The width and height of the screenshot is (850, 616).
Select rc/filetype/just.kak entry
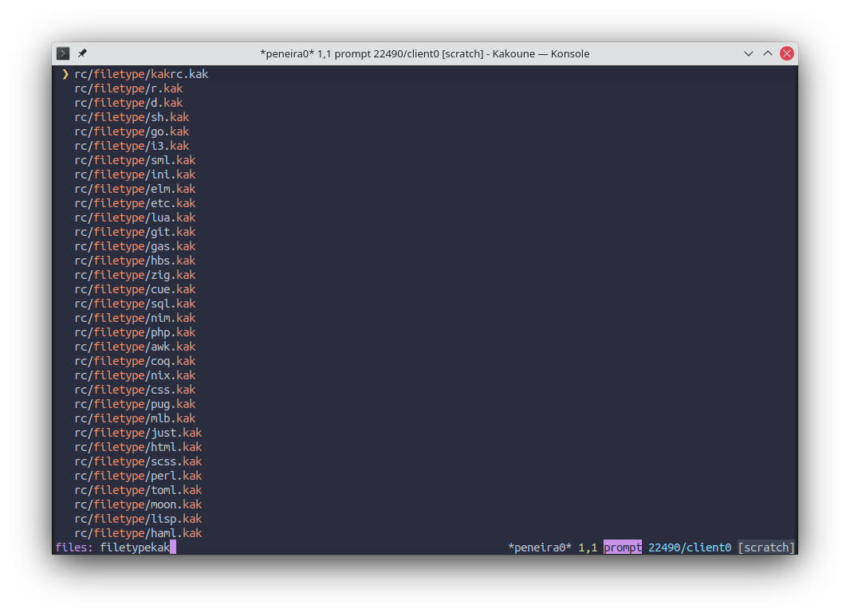138,433
